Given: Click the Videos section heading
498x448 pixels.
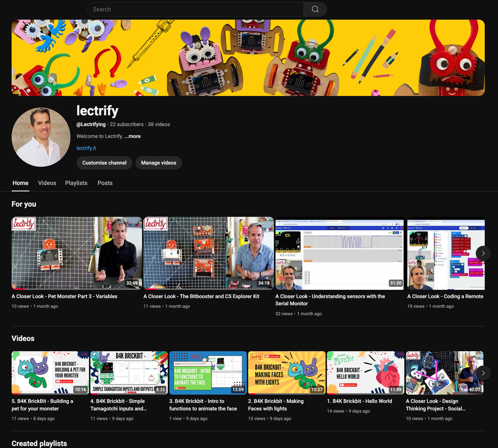Looking at the screenshot, I should [x=23, y=338].
